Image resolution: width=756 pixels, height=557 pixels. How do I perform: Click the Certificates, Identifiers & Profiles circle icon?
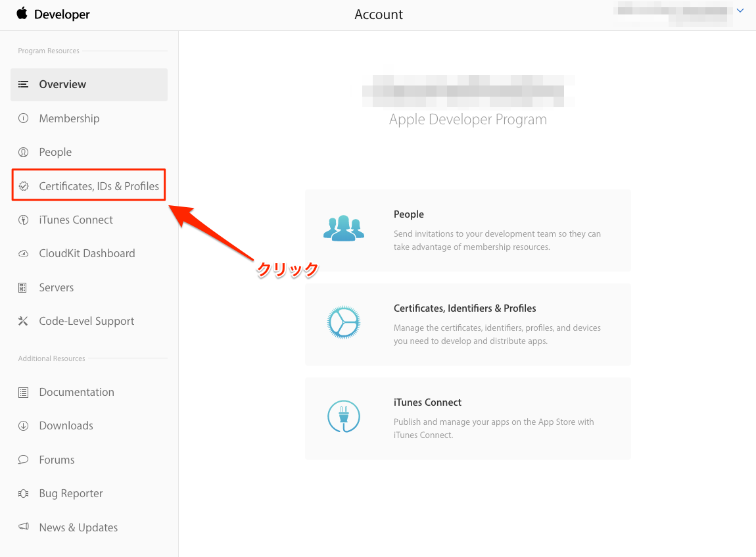(343, 322)
